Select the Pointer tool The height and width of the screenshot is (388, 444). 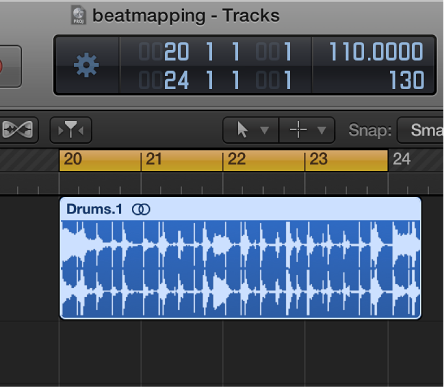click(x=242, y=130)
